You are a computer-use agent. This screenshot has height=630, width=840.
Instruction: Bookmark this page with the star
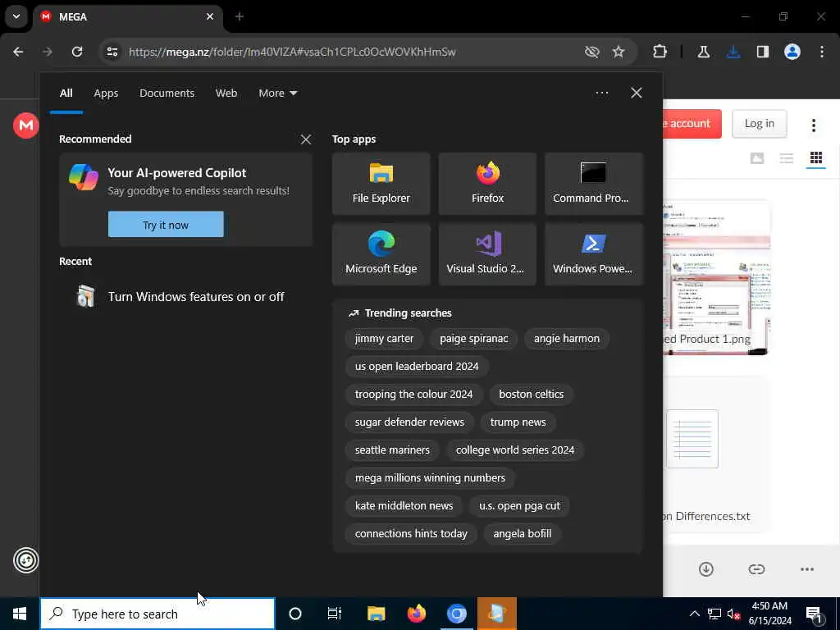pos(619,52)
